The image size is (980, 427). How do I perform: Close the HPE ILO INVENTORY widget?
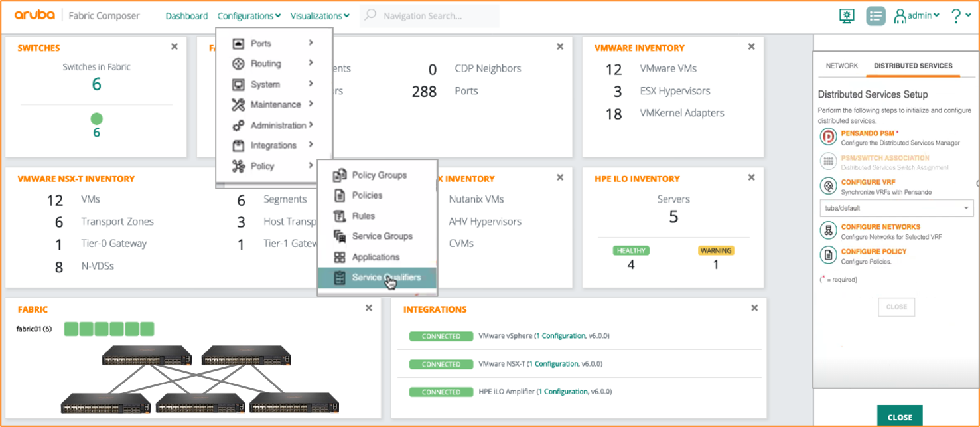(x=751, y=177)
